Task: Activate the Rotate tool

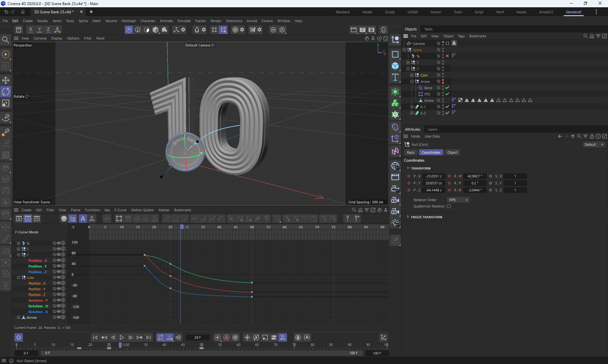Action: pyautogui.click(x=6, y=92)
